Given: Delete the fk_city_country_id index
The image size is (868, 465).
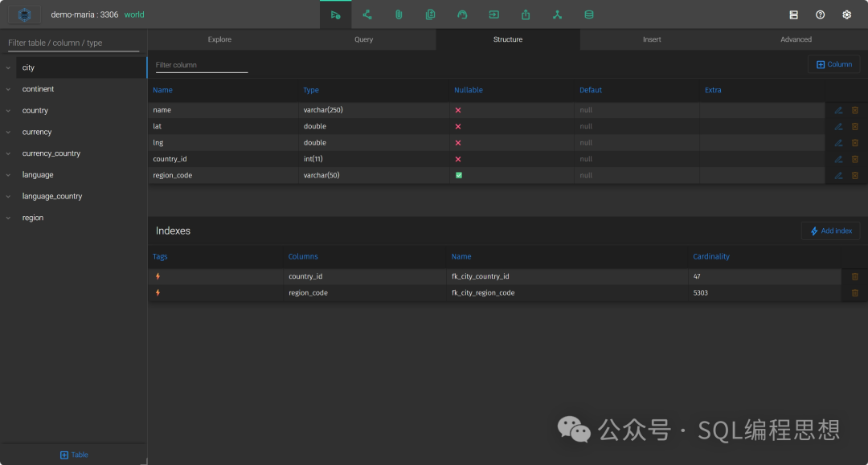Looking at the screenshot, I should [854, 276].
